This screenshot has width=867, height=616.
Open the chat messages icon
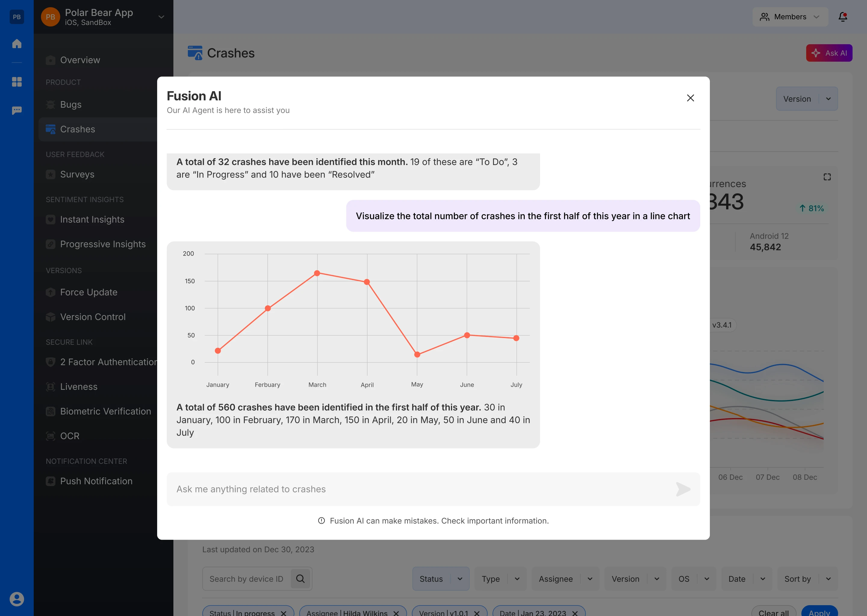point(17,110)
